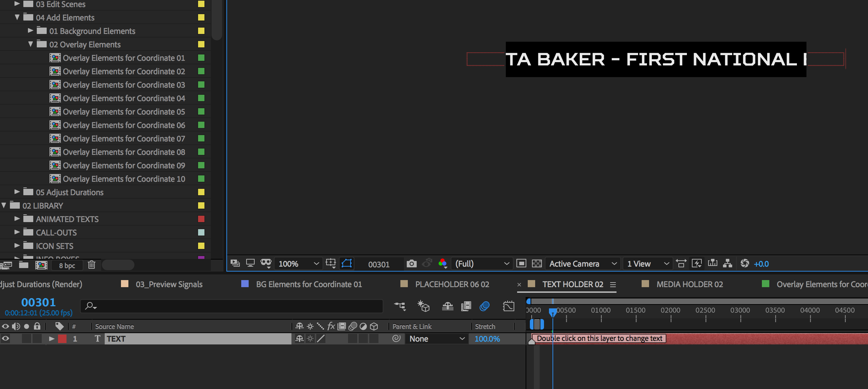This screenshot has height=389, width=868.
Task: Toggle shy layers switch in timeline toolbar
Action: pyautogui.click(x=447, y=306)
